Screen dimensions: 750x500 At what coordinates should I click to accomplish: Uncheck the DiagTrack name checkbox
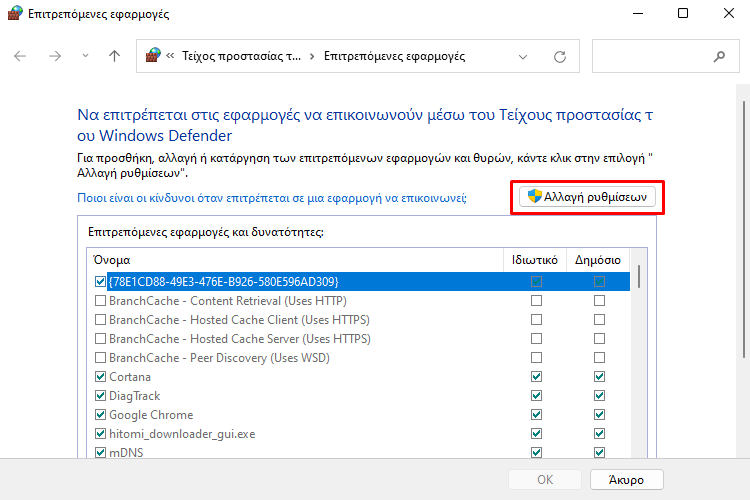tap(100, 396)
